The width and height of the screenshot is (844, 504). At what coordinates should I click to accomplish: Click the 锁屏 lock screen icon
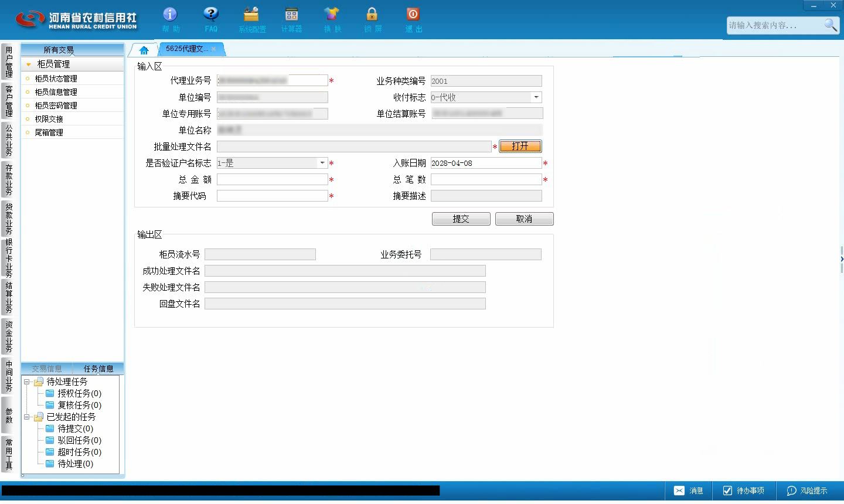[372, 19]
